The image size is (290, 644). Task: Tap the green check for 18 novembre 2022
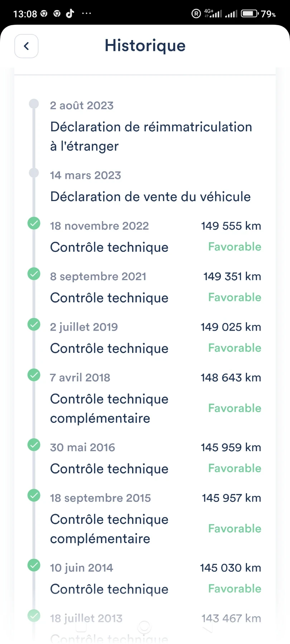34,224
